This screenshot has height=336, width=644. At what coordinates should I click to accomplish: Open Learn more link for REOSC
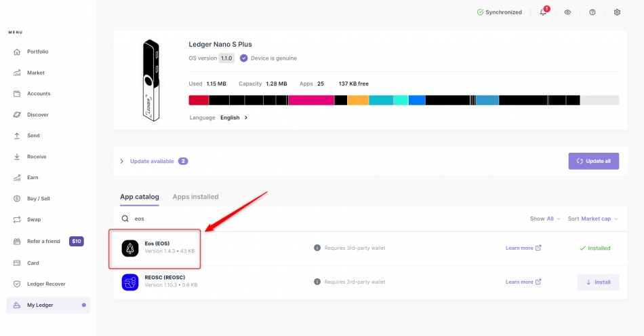pyautogui.click(x=523, y=282)
